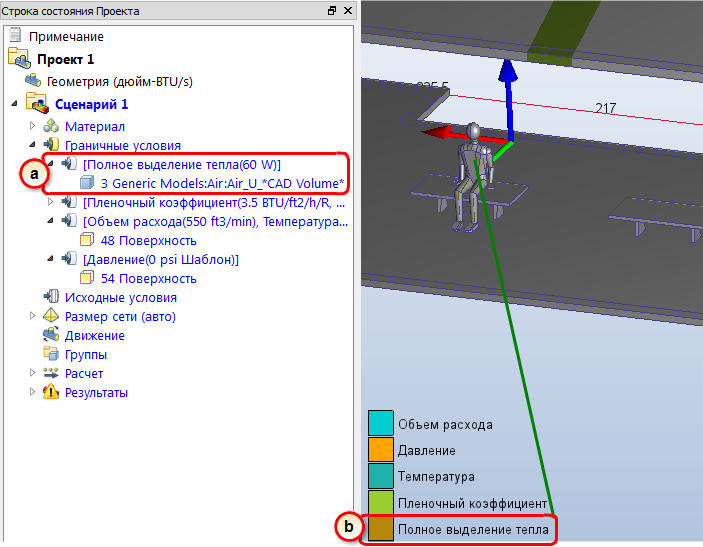This screenshot has width=703, height=547.
Task: Click the Результаты warning icon
Action: click(x=51, y=391)
